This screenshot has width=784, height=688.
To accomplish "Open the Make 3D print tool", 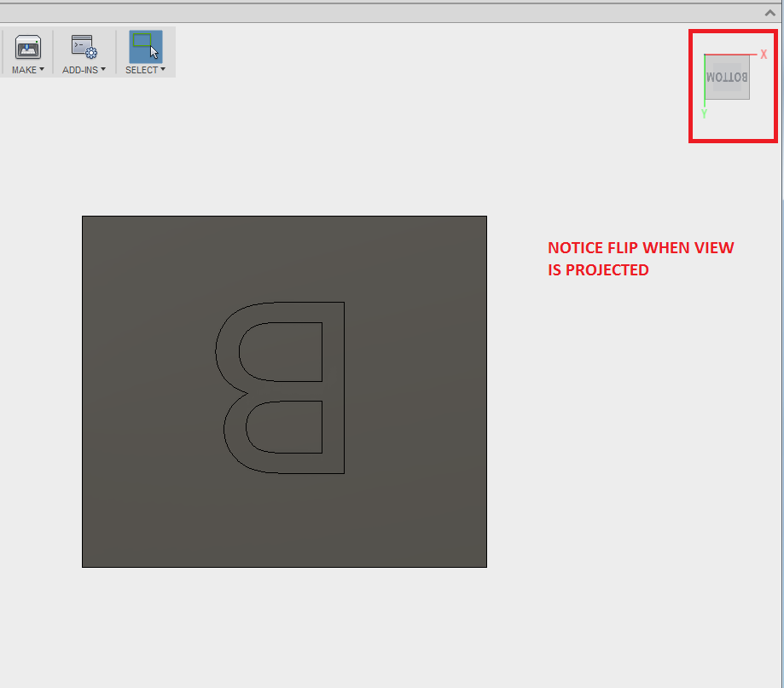I will tap(27, 47).
